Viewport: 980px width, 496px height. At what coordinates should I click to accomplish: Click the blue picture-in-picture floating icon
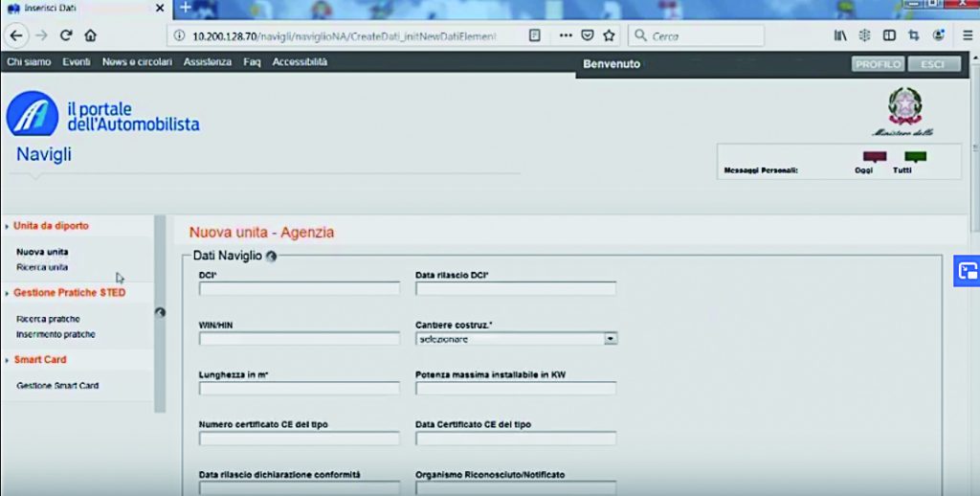[967, 271]
